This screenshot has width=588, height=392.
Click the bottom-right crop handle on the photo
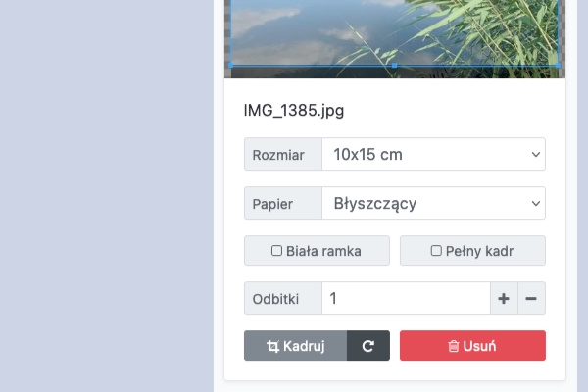pos(558,66)
